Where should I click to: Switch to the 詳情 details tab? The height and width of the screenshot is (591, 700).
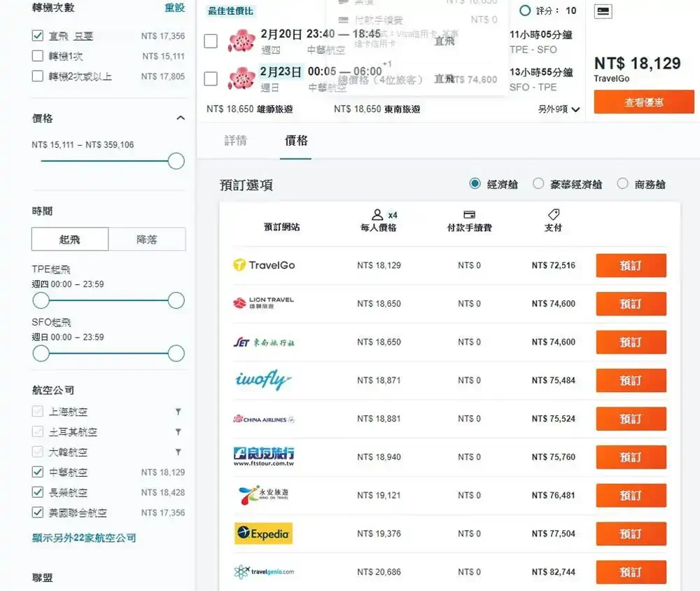[235, 141]
